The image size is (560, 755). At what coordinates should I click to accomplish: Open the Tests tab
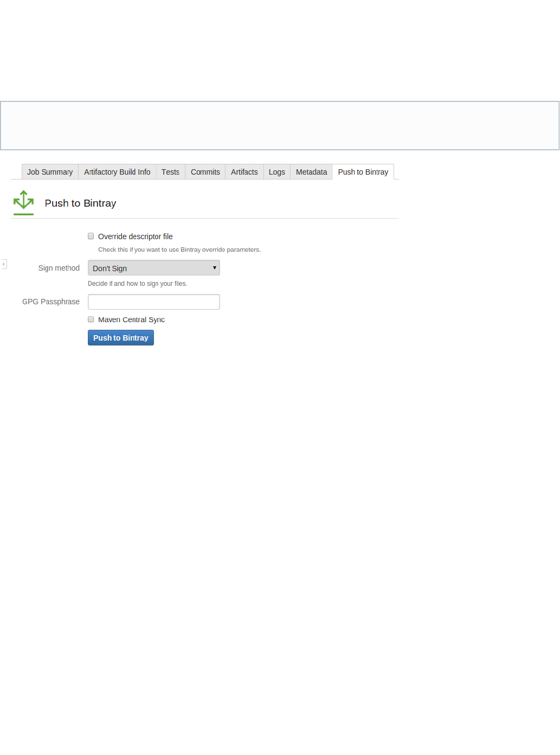click(x=170, y=172)
